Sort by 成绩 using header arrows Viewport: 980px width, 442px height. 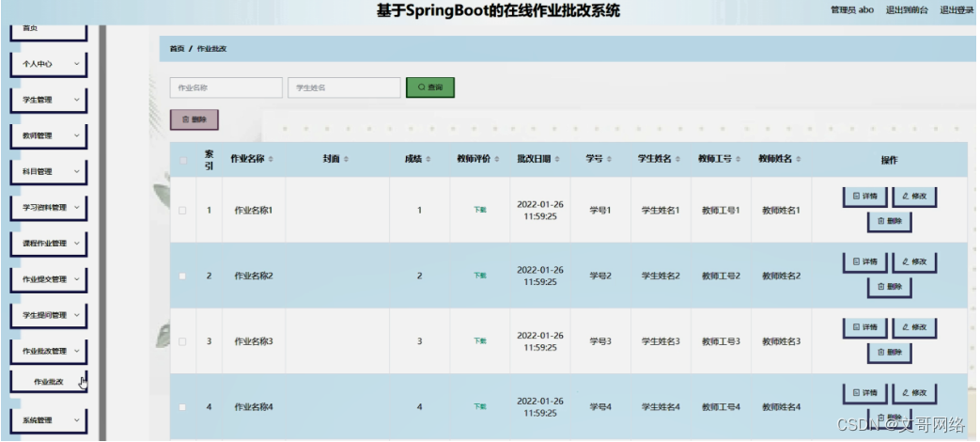coord(428,160)
